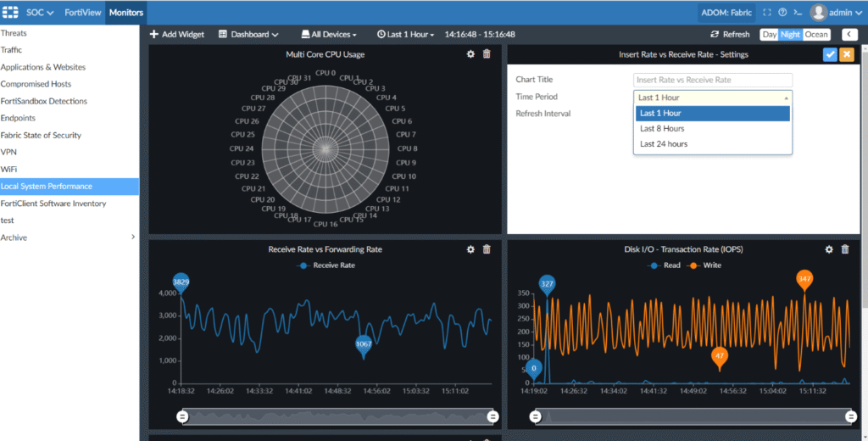Click the Add Widget button
Viewport: 868px width, 441px height.
177,35
